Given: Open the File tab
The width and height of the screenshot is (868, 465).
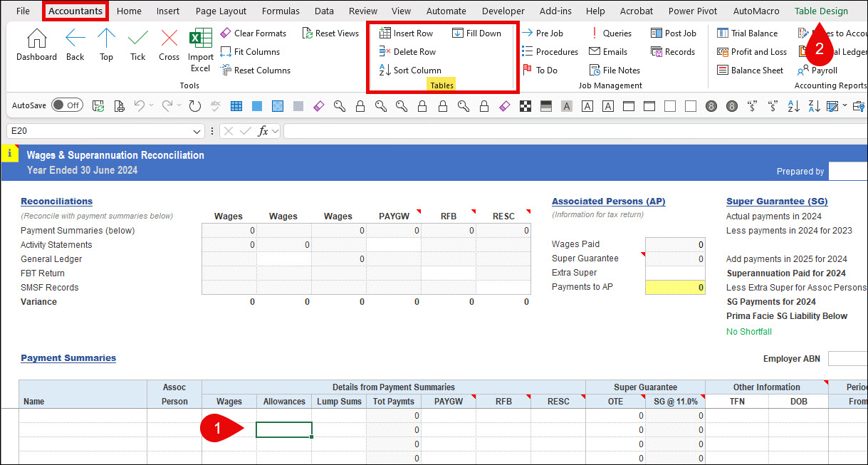Looking at the screenshot, I should click(x=23, y=11).
